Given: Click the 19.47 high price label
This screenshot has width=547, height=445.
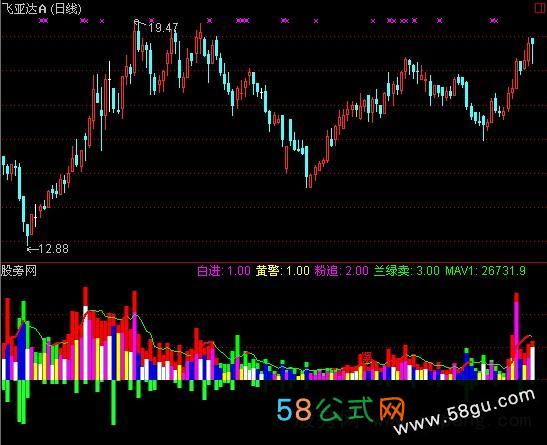Looking at the screenshot, I should (163, 27).
